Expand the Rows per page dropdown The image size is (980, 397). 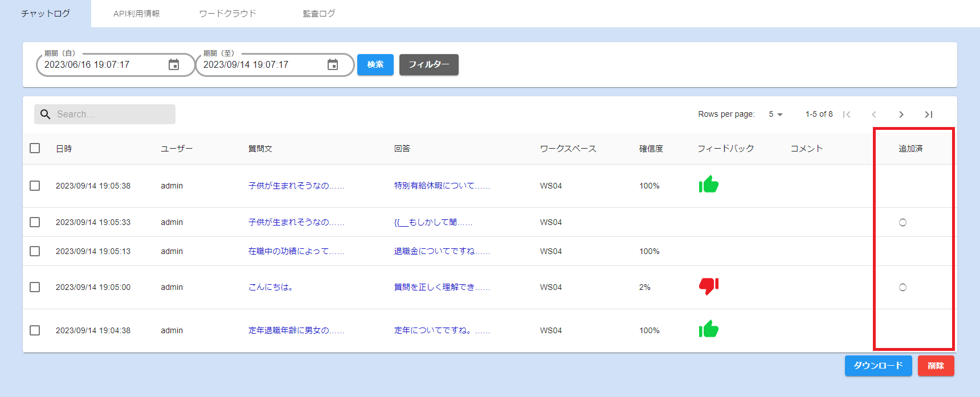click(x=775, y=114)
